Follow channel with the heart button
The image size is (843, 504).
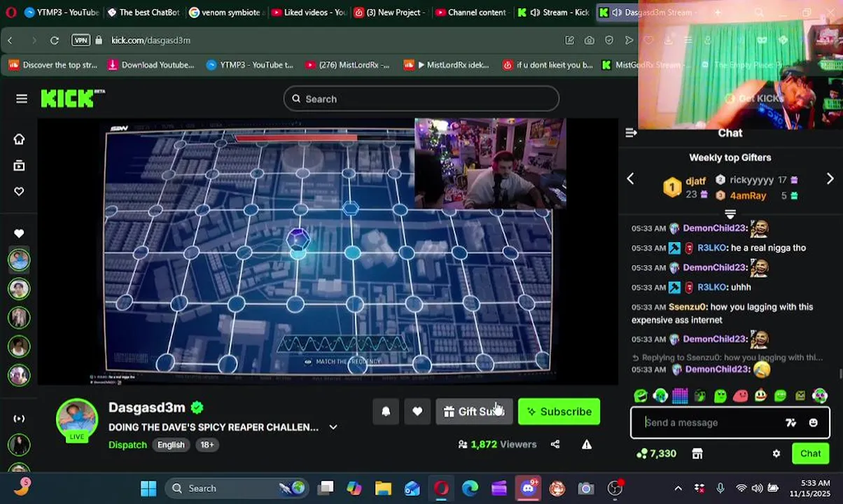click(x=417, y=412)
